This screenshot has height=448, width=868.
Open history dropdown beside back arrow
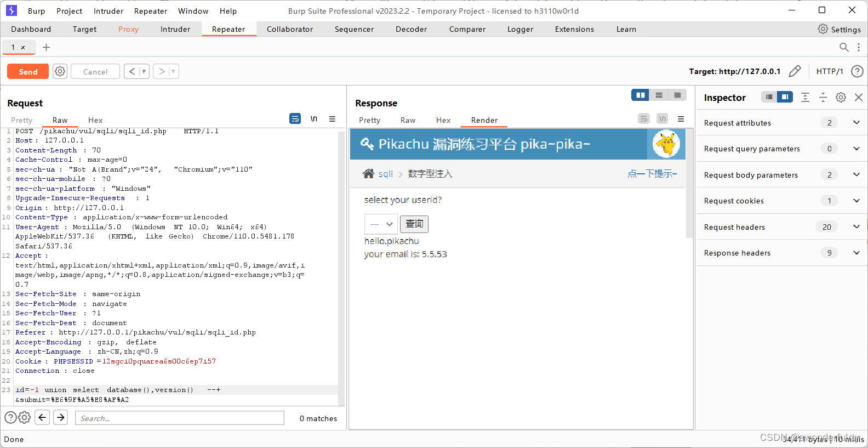click(x=144, y=71)
